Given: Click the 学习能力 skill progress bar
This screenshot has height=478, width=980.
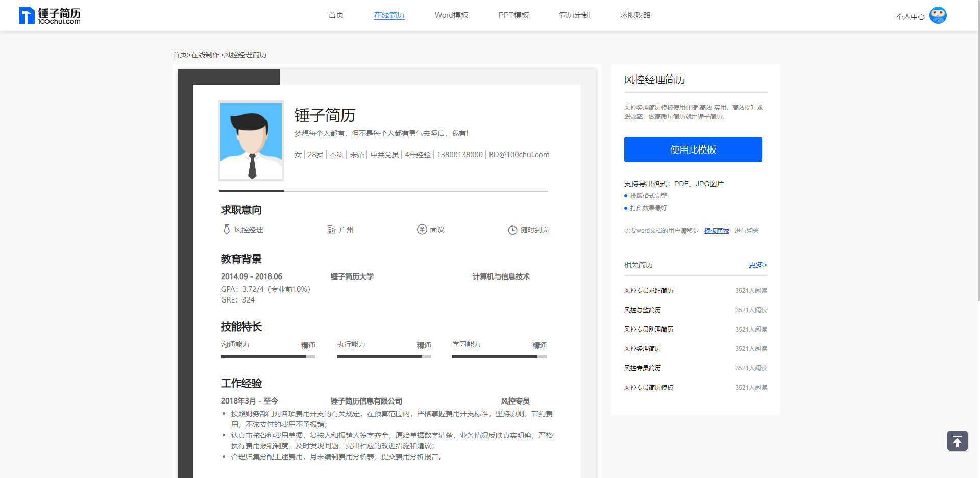Looking at the screenshot, I should coord(499,357).
